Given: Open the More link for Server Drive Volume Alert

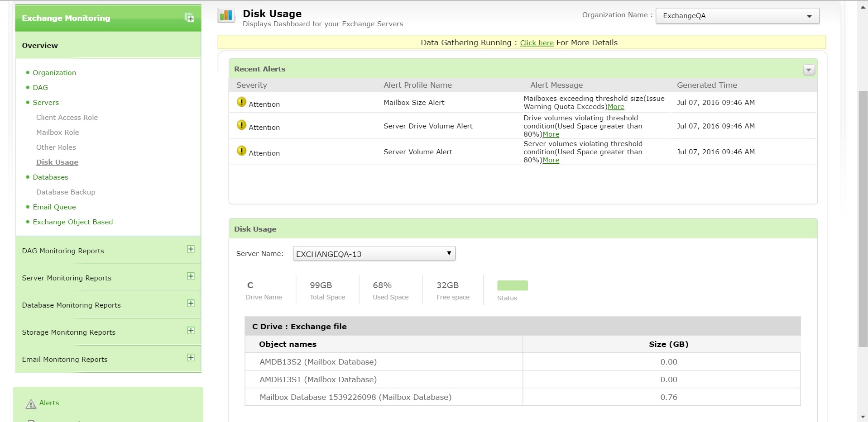Looking at the screenshot, I should point(551,134).
